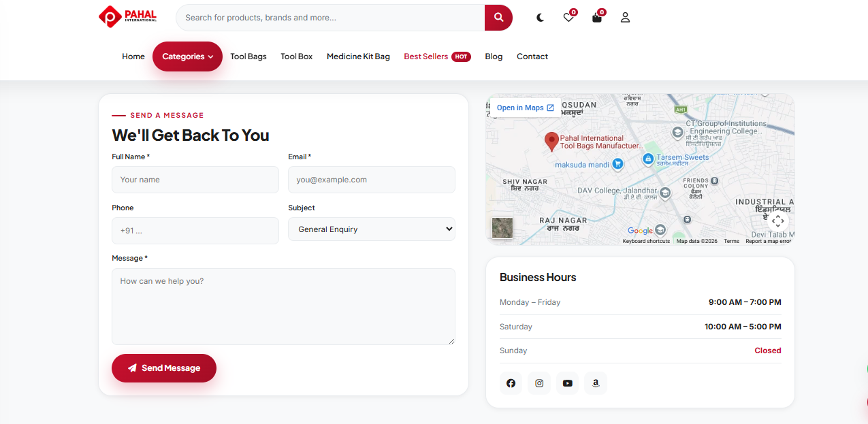Focus the product search field
868x424 pixels.
coord(330,18)
